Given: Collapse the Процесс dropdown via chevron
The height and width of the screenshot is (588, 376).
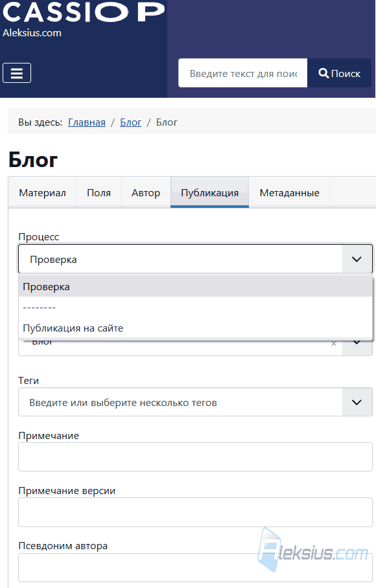Looking at the screenshot, I should [357, 259].
